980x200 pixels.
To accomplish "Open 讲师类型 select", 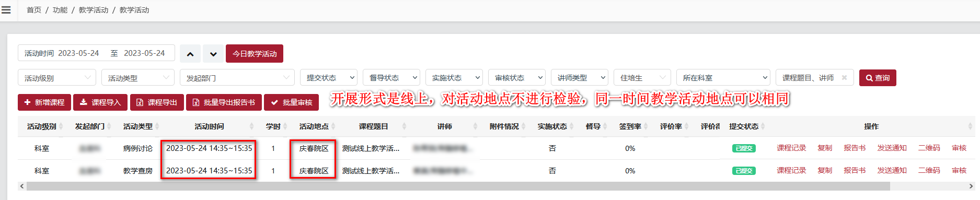I will 580,78.
